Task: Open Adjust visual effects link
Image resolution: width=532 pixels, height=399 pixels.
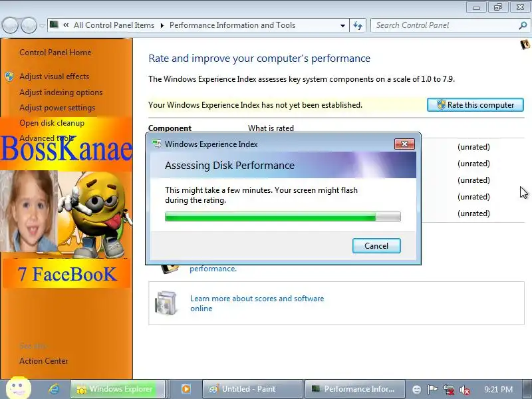Action: pyautogui.click(x=55, y=76)
